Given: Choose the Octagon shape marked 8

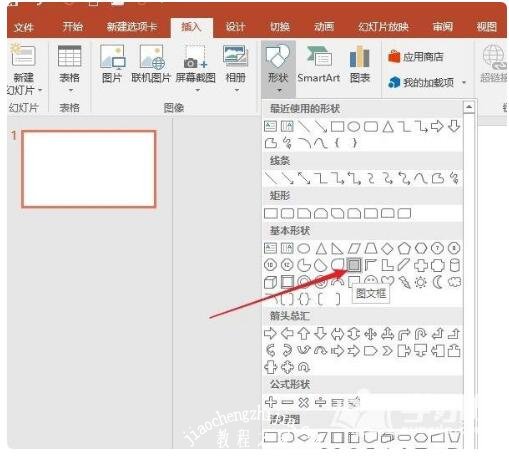Looking at the screenshot, I should pyautogui.click(x=454, y=248).
